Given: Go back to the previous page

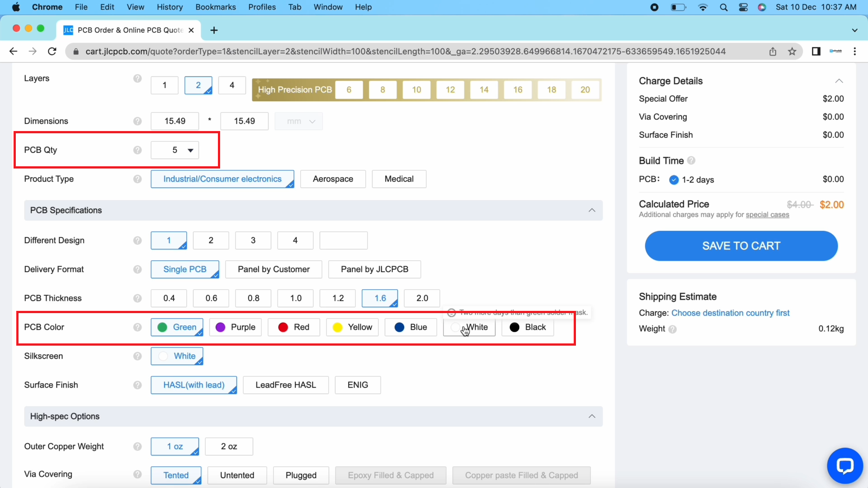Looking at the screenshot, I should pos(13,52).
